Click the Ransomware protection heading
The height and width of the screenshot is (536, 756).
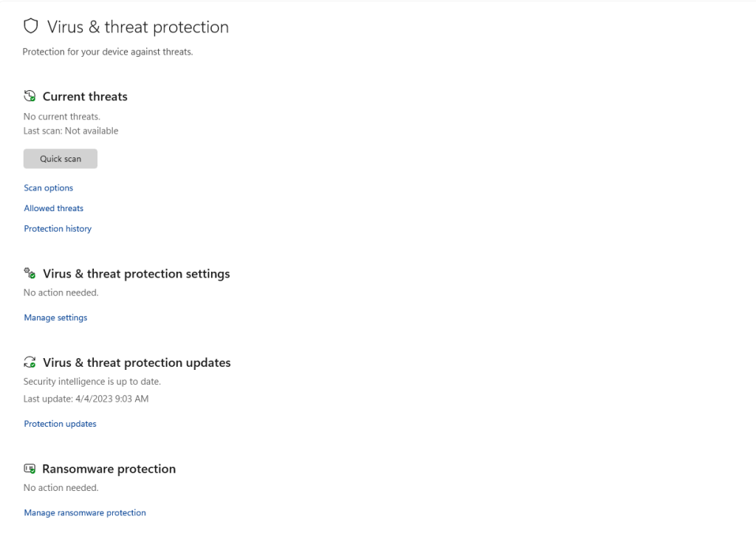(109, 469)
